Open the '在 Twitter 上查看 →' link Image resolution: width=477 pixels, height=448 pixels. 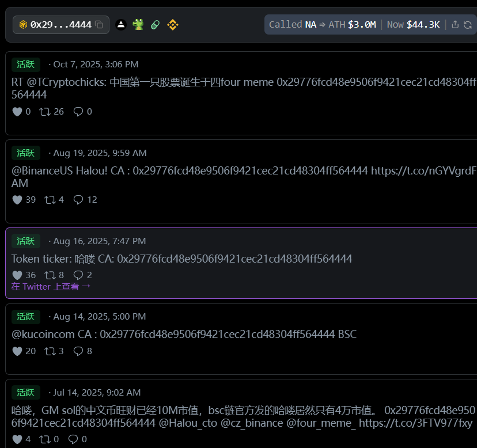(51, 287)
